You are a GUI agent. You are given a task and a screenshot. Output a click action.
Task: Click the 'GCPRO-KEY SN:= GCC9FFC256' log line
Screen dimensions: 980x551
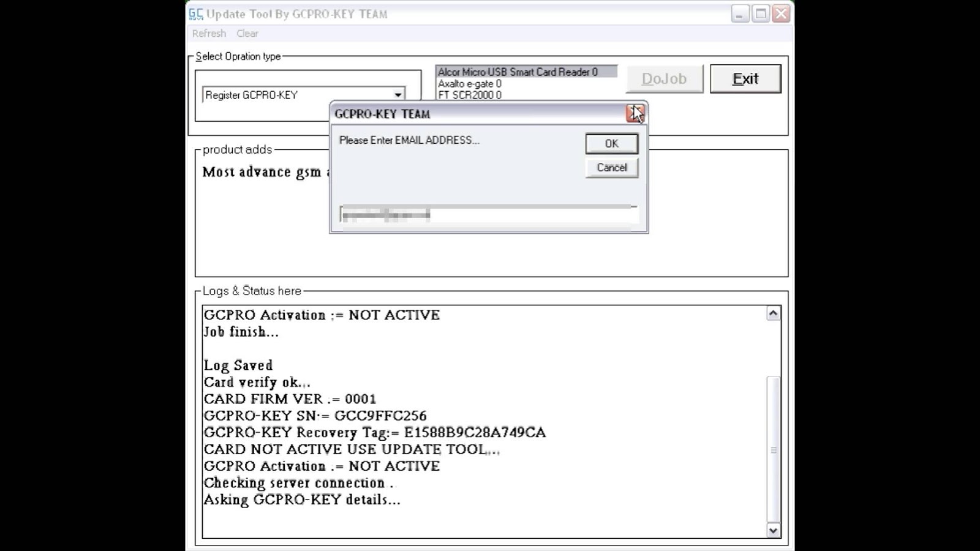[315, 416]
